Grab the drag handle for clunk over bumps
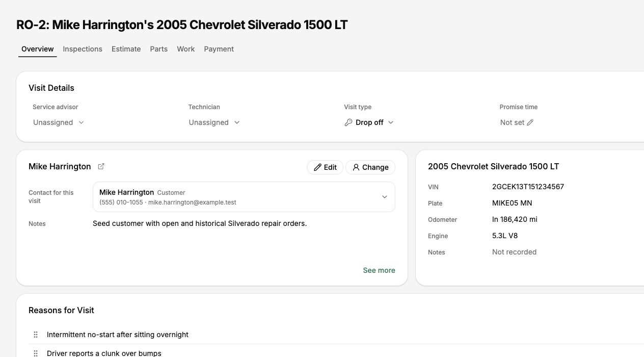 [x=36, y=353]
